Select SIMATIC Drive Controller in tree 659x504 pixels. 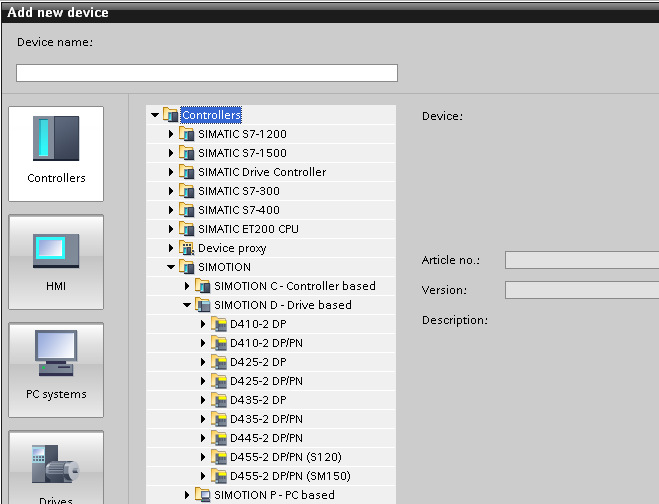[261, 172]
